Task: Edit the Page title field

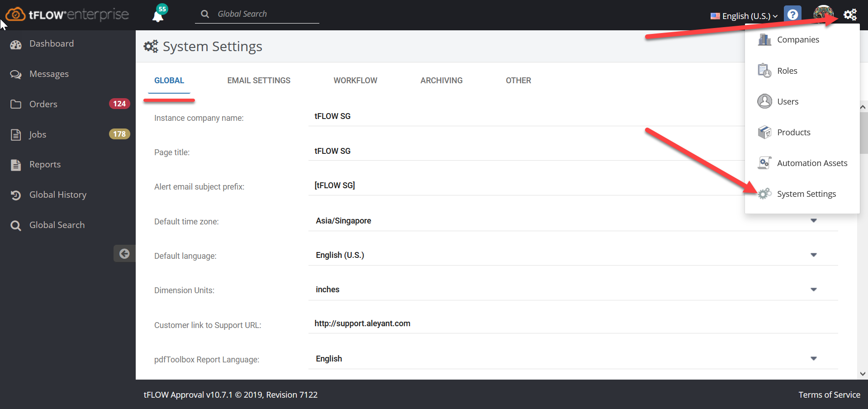Action: tap(526, 151)
